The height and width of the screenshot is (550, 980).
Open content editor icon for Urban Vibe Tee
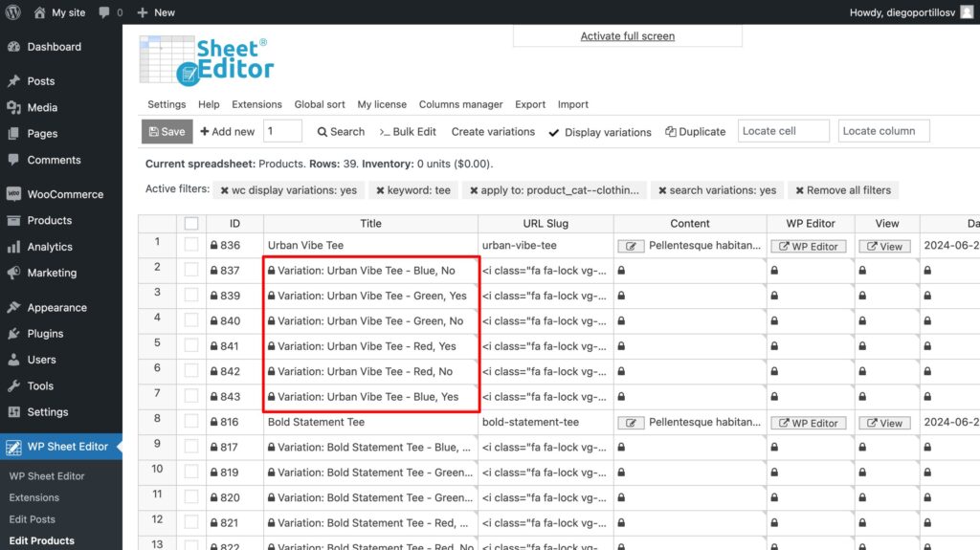coord(631,246)
